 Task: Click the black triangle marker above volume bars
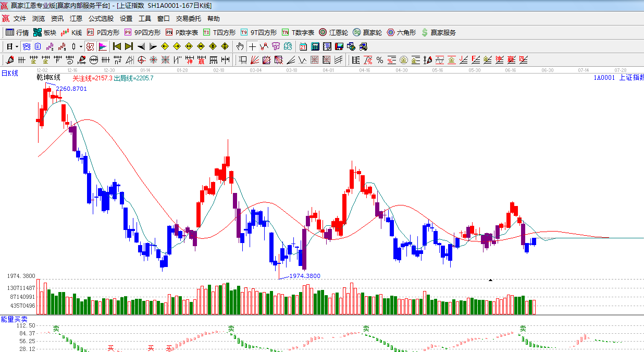click(x=490, y=280)
